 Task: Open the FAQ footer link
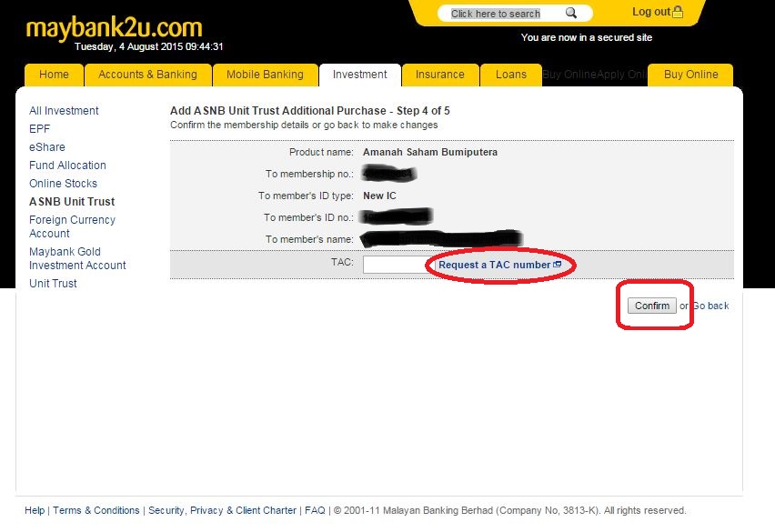315,510
